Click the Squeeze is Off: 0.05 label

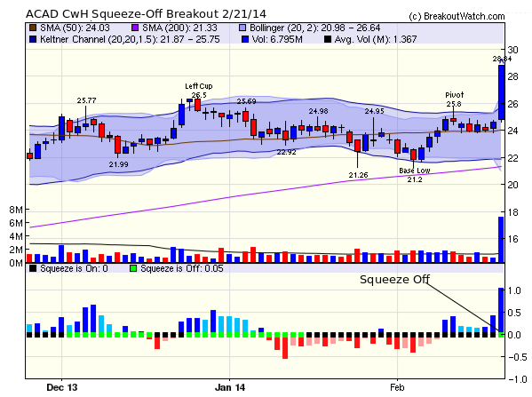(x=182, y=268)
